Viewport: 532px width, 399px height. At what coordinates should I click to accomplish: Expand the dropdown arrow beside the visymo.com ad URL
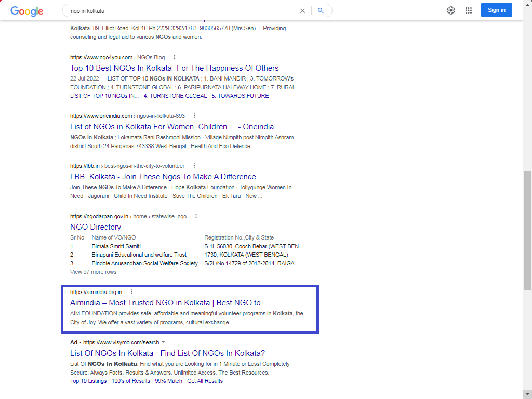tap(163, 342)
